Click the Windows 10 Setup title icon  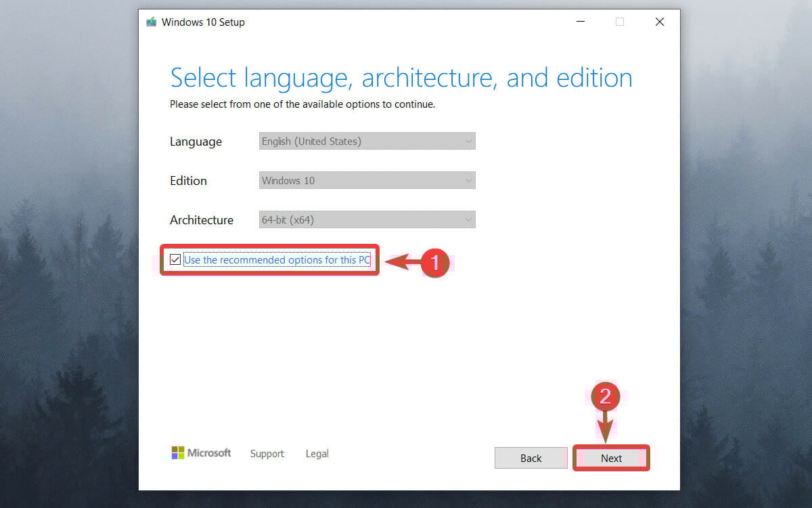click(152, 22)
